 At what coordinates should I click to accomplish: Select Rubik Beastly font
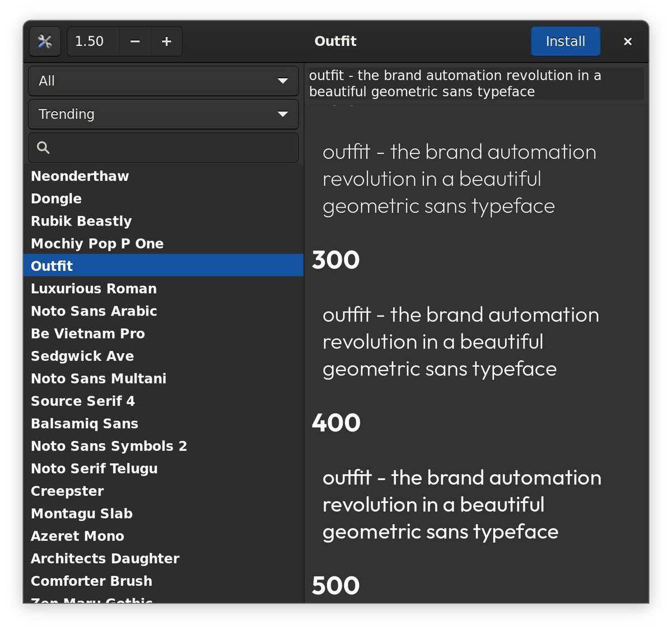[x=164, y=221]
